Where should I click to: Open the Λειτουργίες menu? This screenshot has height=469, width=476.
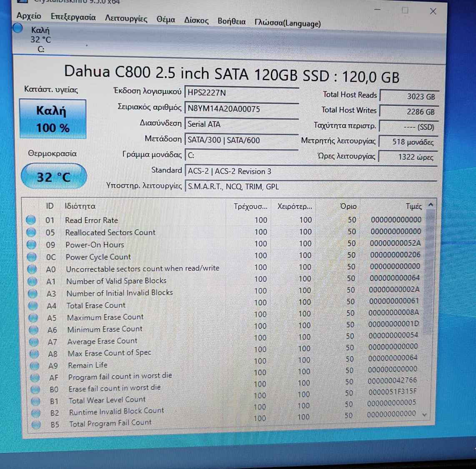[x=126, y=19]
